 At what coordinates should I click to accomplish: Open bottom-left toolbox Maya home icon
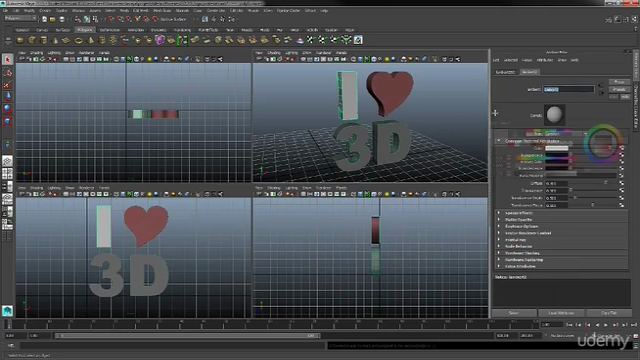coord(7,311)
